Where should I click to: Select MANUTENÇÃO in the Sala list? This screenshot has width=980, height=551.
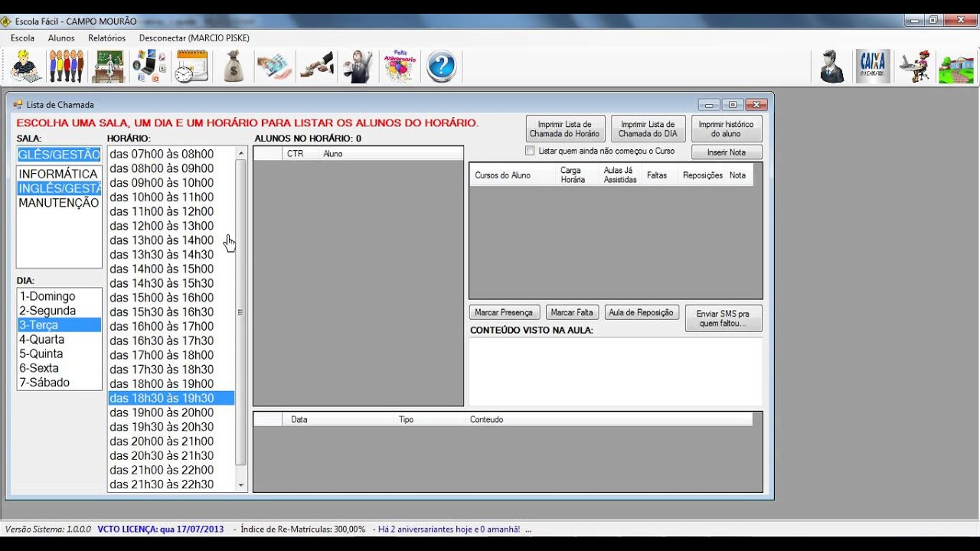58,203
